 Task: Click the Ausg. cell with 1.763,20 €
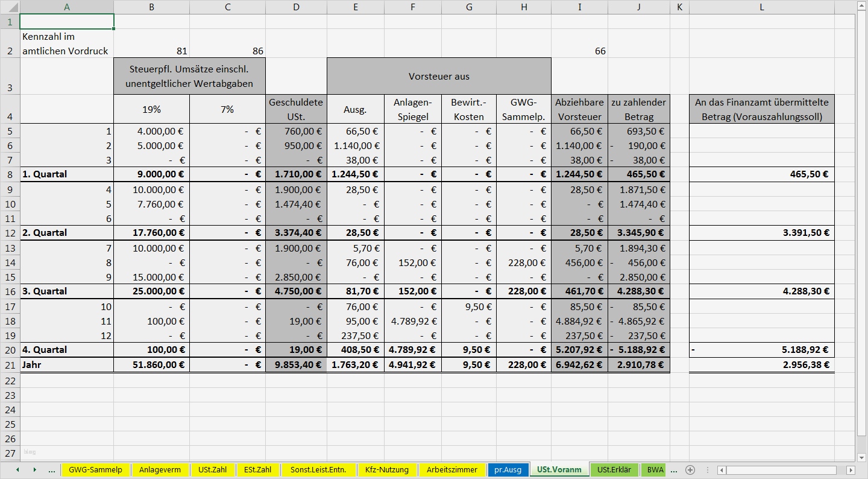click(356, 365)
